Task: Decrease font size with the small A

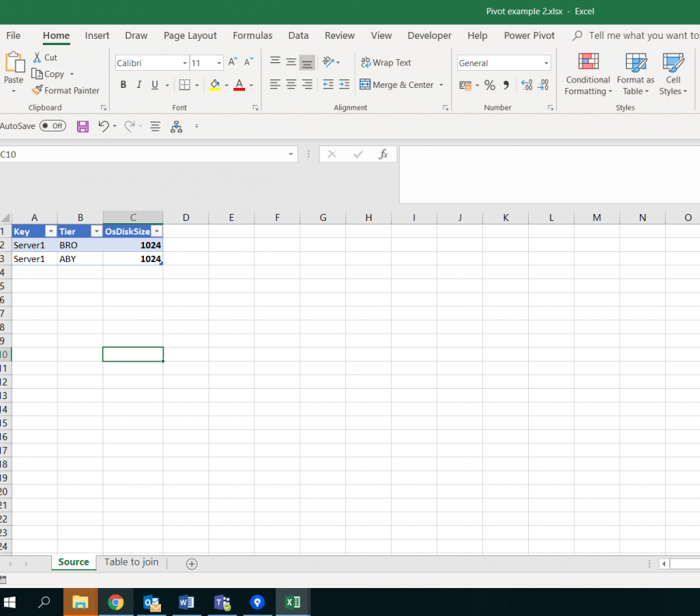Action: pyautogui.click(x=249, y=62)
